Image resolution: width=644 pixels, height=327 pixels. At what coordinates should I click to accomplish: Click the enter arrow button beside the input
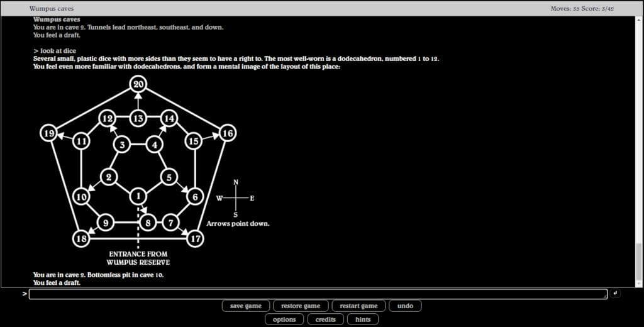pyautogui.click(x=615, y=293)
